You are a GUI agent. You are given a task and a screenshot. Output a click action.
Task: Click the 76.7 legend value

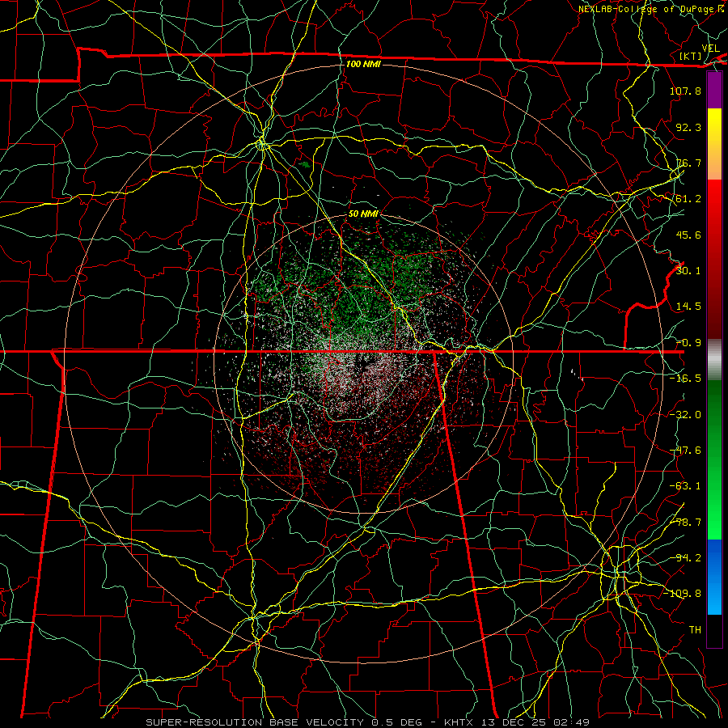point(688,163)
